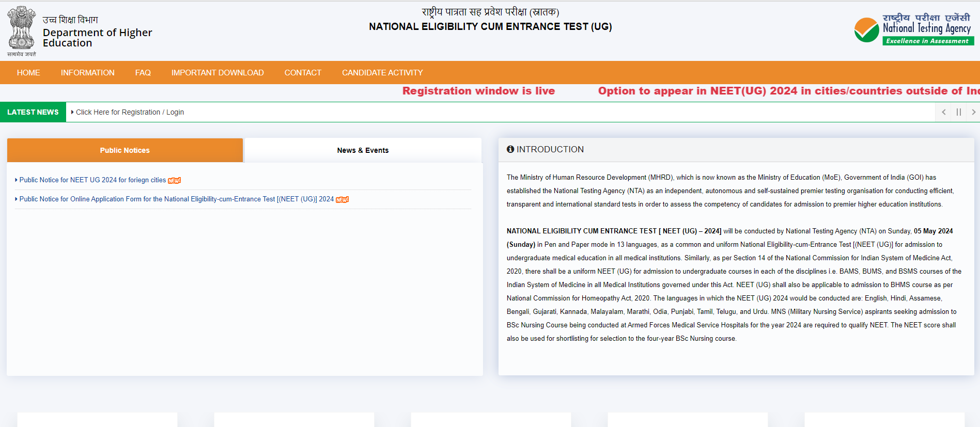
Task: Click the bold '05 May 2024' exam date text
Action: coord(933,231)
